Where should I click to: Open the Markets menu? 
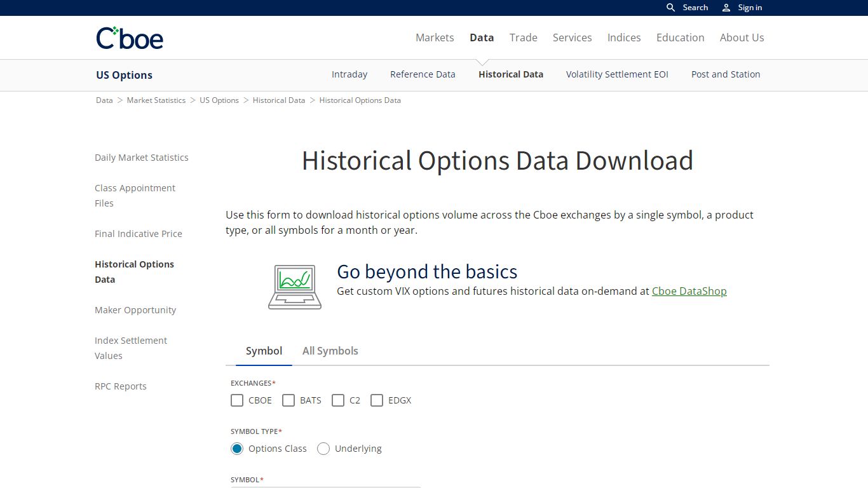(435, 37)
